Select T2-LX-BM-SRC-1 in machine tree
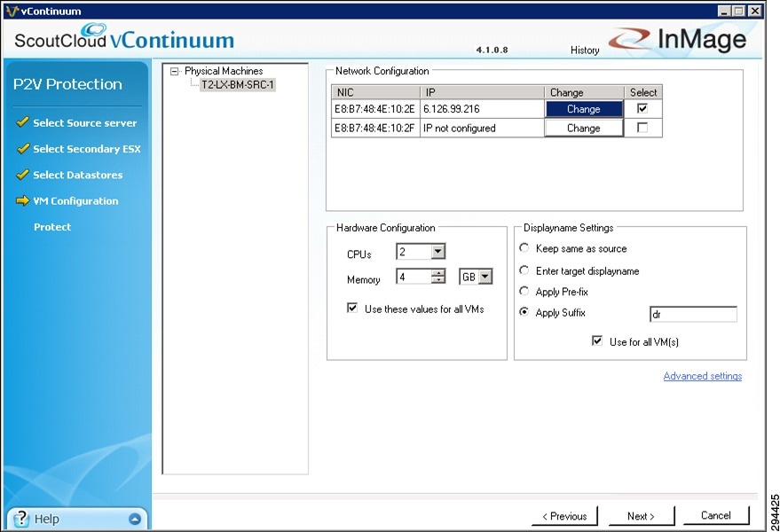780x532 pixels. (238, 84)
